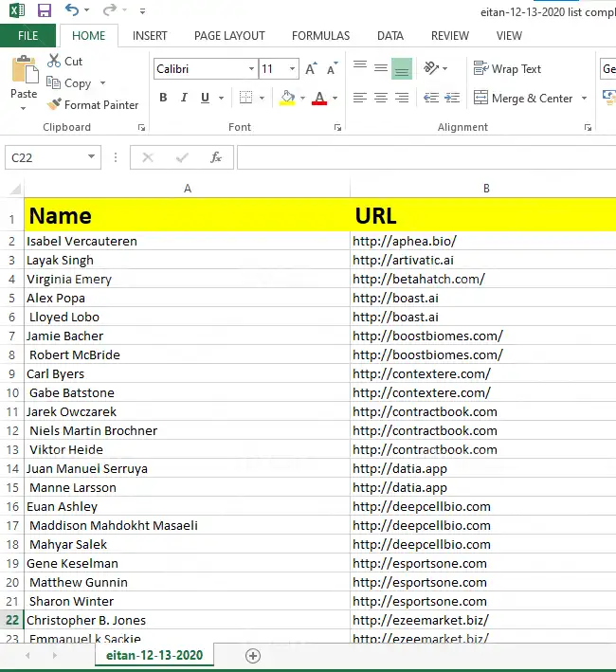
Task: Open the FILE menu
Action: [28, 36]
